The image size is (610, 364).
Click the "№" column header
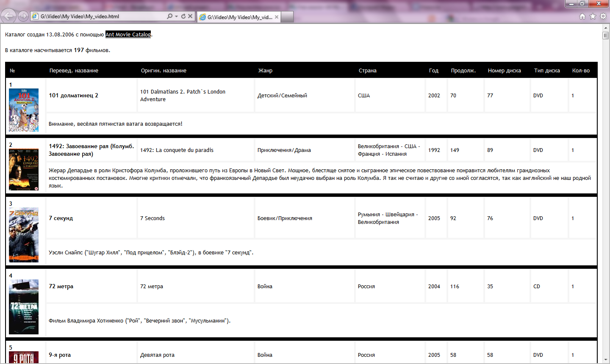[x=12, y=71]
